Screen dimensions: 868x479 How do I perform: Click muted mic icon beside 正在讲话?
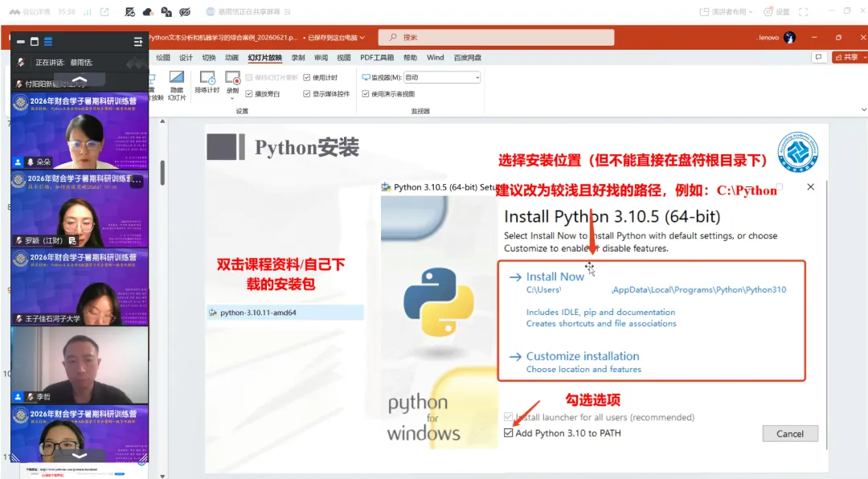click(21, 62)
